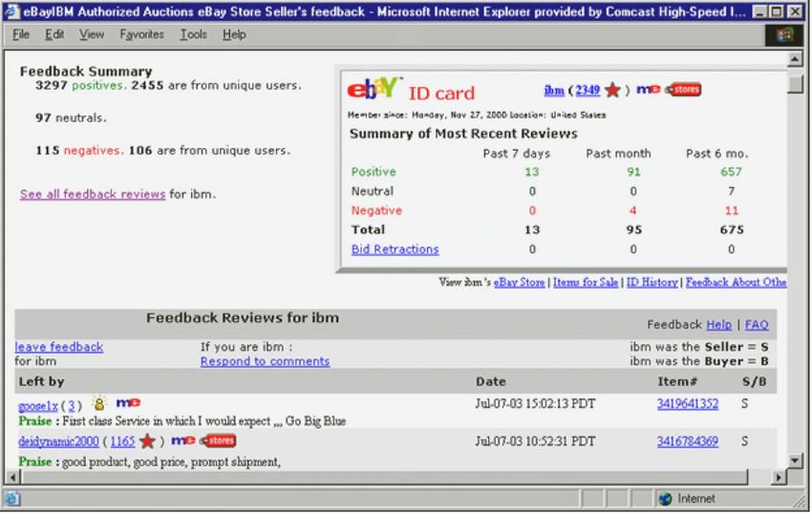Click vertical scrollbar up arrow
Viewport: 812px width, 514px height.
[x=795, y=59]
